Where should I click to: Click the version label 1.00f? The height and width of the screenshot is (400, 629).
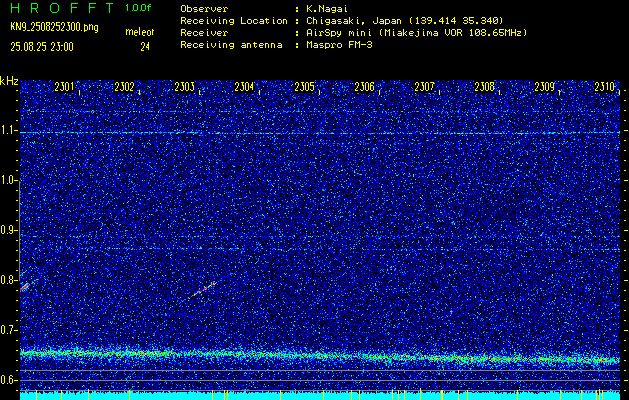138,8
